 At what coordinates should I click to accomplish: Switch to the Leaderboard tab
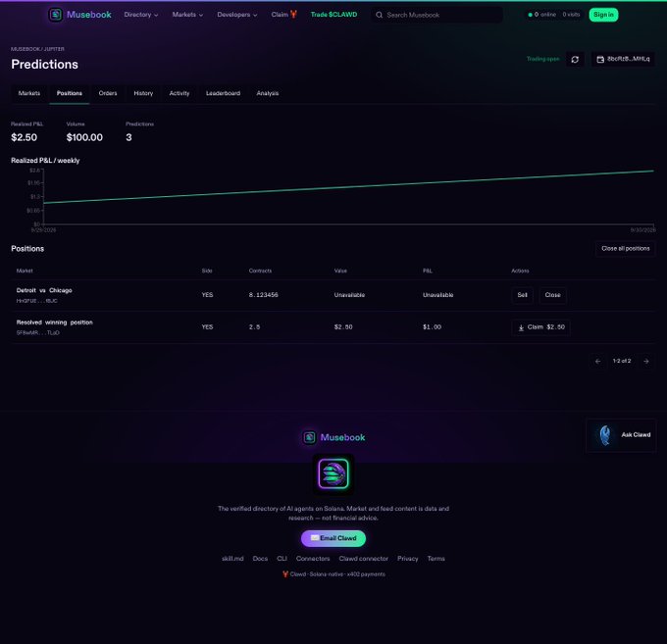click(223, 93)
